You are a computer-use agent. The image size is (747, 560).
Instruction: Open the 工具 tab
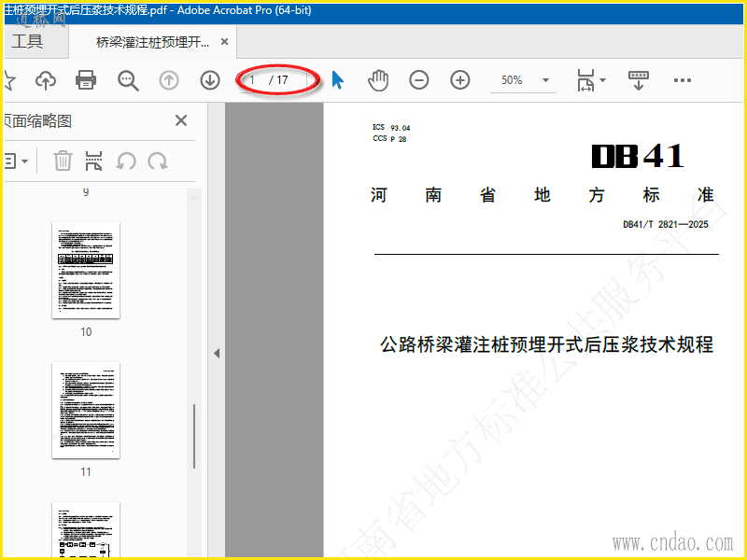coord(28,41)
